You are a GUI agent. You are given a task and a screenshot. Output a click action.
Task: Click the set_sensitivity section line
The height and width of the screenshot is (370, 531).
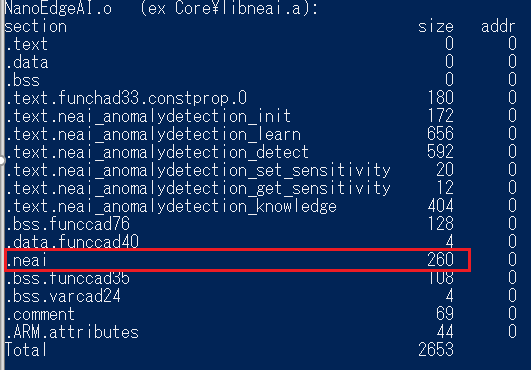coord(261,170)
